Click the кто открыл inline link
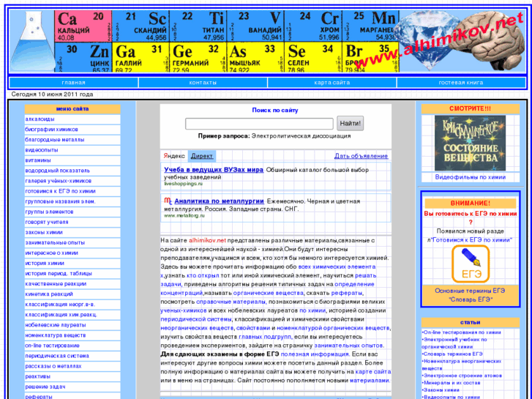This screenshot has width=532, height=399. (x=203, y=275)
